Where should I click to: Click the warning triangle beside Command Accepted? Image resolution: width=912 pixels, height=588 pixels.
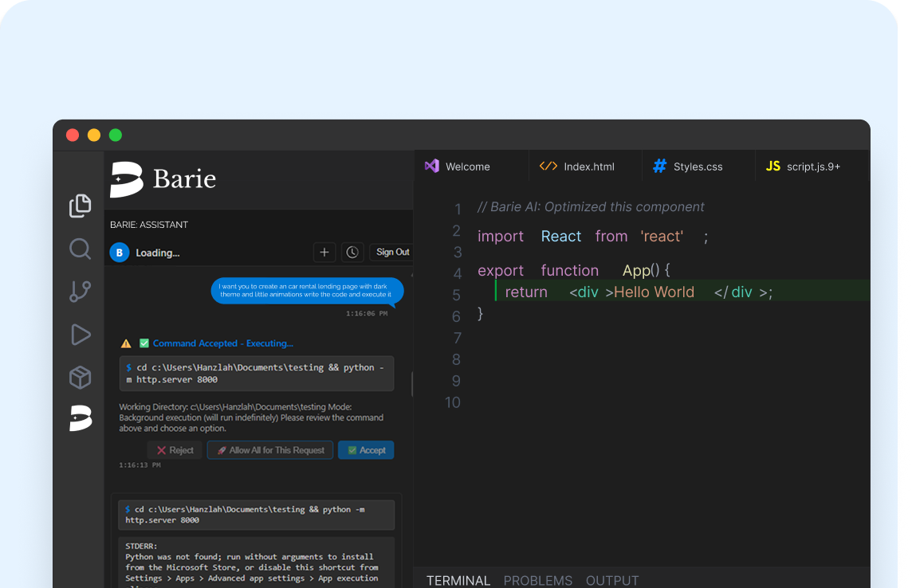[125, 343]
